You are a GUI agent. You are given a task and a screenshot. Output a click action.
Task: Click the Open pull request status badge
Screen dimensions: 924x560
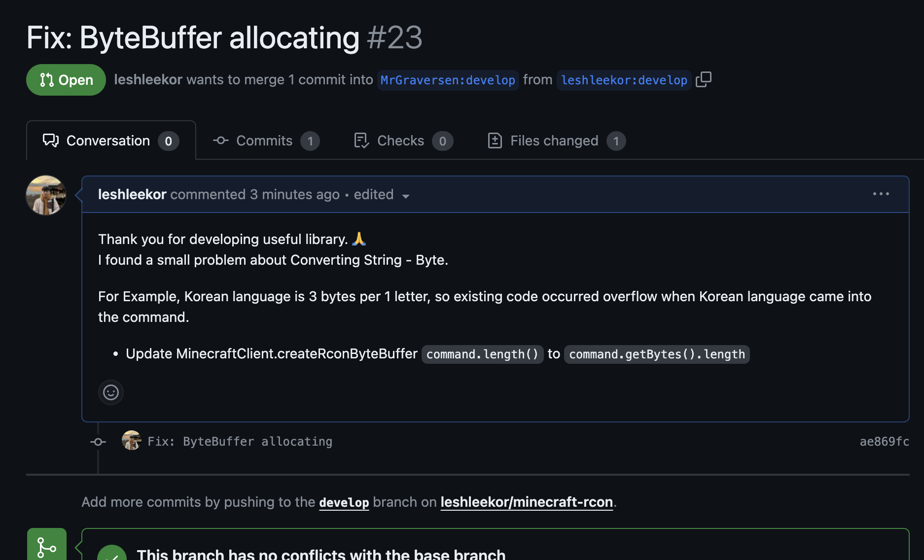point(66,80)
